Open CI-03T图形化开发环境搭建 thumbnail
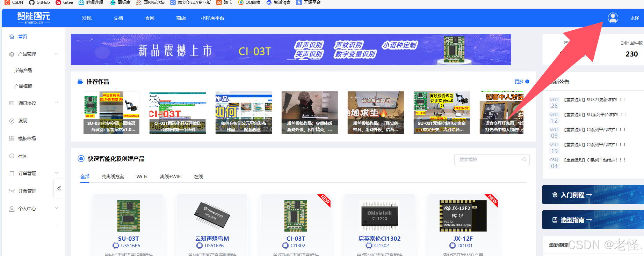 tap(178, 113)
